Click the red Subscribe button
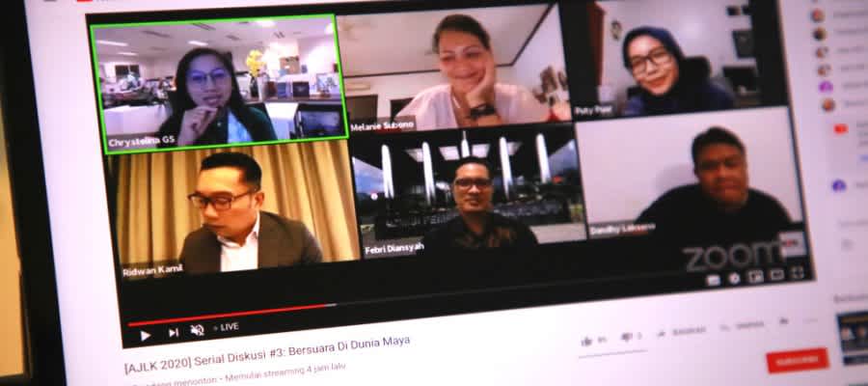Viewport: 868px width, 386px height. [x=798, y=361]
